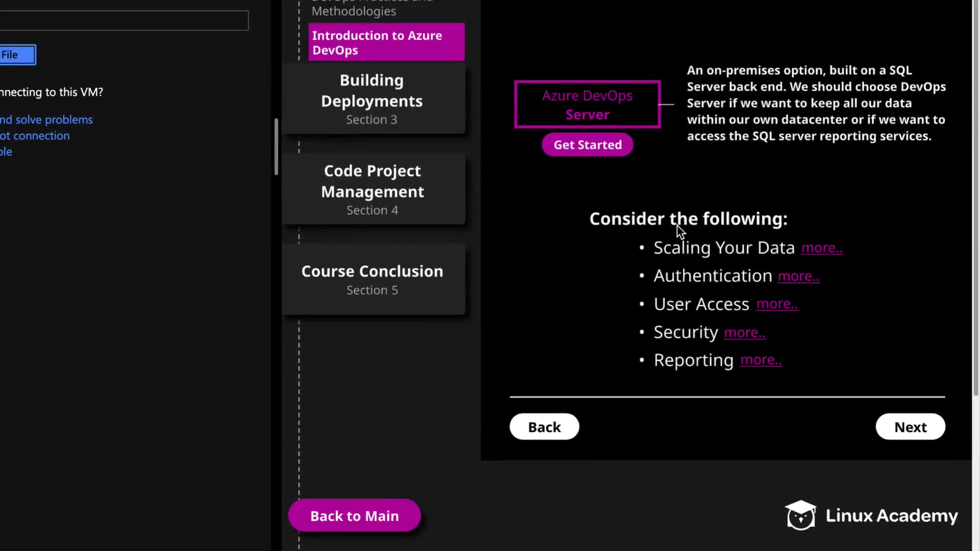Click the Linux Academy owl logo
Image resolution: width=980 pixels, height=551 pixels.
tap(800, 515)
